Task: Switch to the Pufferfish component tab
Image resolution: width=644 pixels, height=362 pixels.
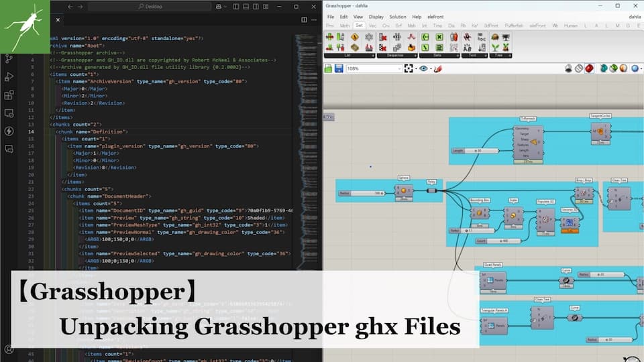Action: tap(514, 25)
